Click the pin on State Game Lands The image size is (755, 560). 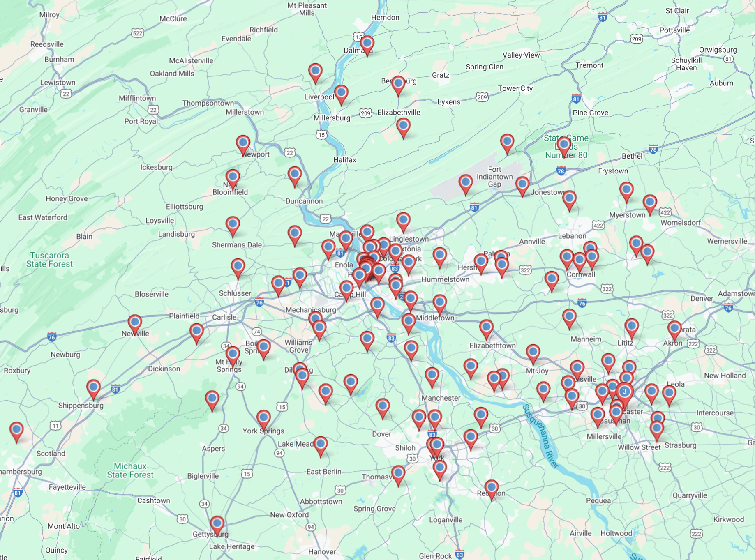[x=564, y=145]
